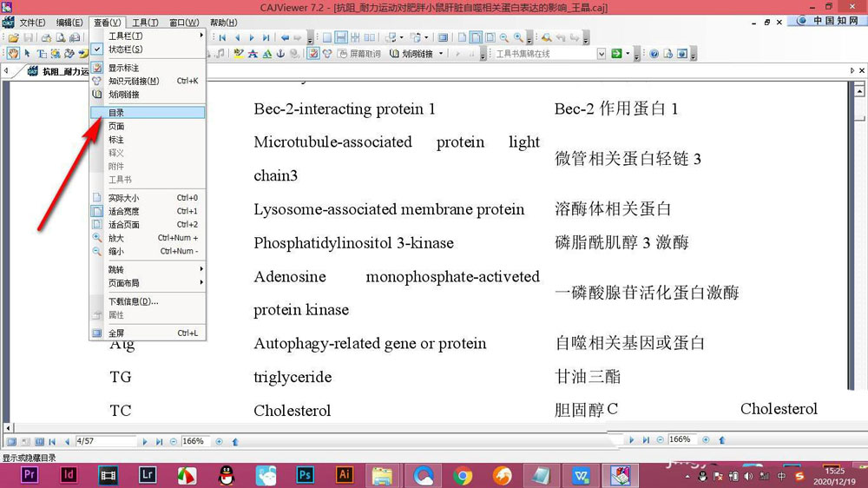Go to next page using top toolbar
Screen dimensions: 868x488
tap(252, 37)
